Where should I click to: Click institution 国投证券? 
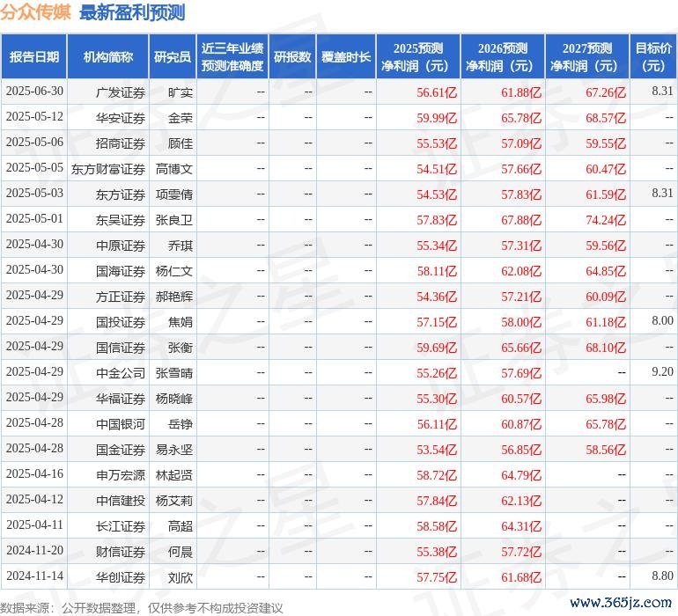point(121,322)
